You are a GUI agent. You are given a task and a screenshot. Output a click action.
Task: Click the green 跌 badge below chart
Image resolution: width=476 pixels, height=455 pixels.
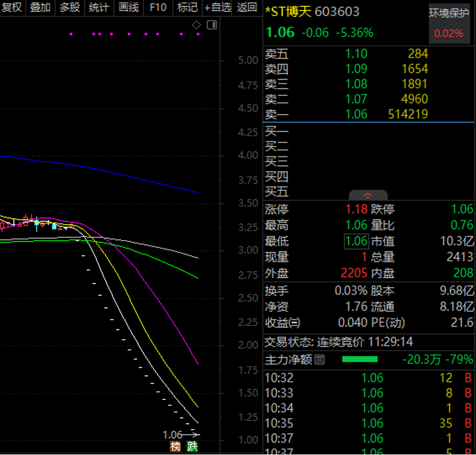click(x=193, y=446)
